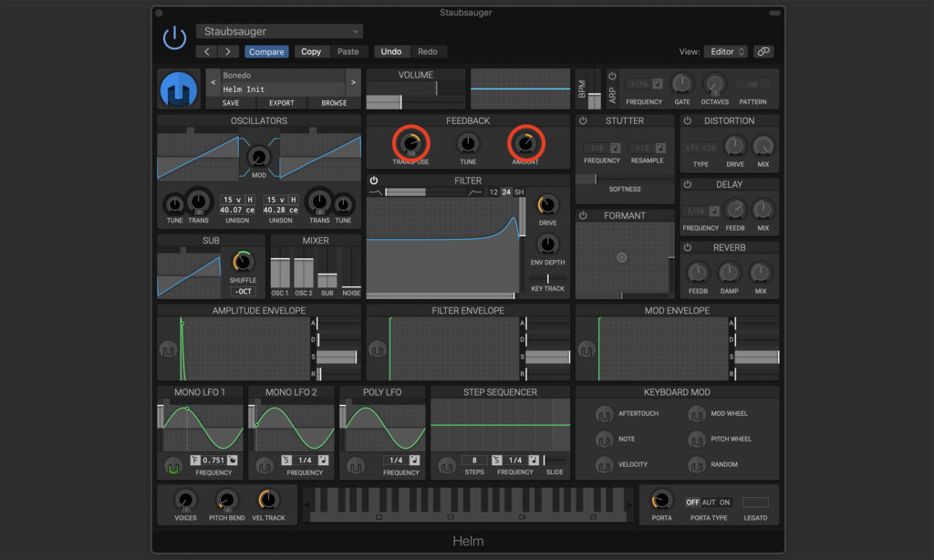Click the Copy button
The height and width of the screenshot is (560, 934).
pos(311,52)
